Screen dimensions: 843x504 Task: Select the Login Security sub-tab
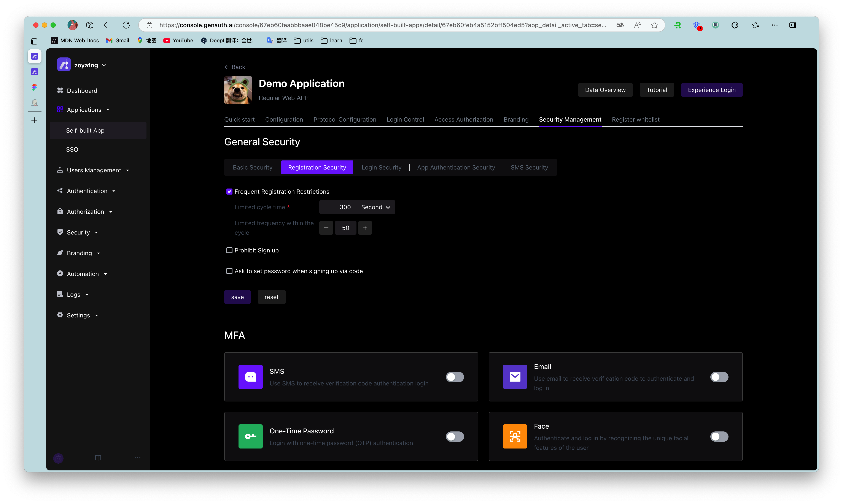point(381,167)
